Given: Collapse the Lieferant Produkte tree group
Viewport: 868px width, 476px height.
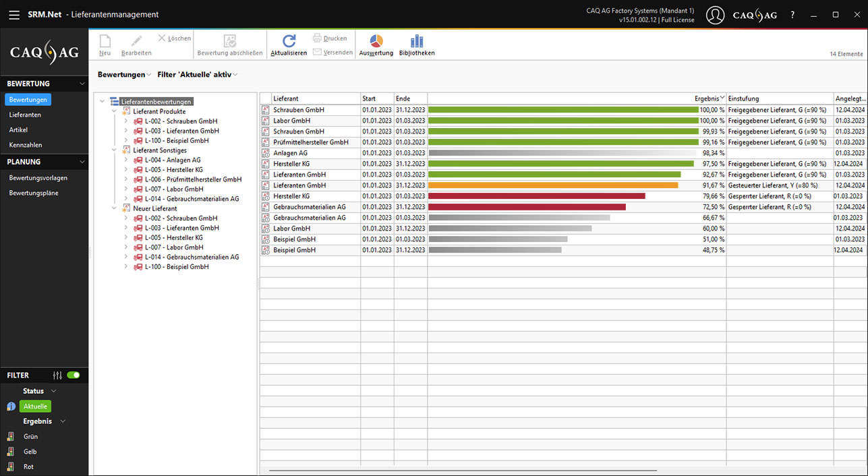Looking at the screenshot, I should click(114, 111).
